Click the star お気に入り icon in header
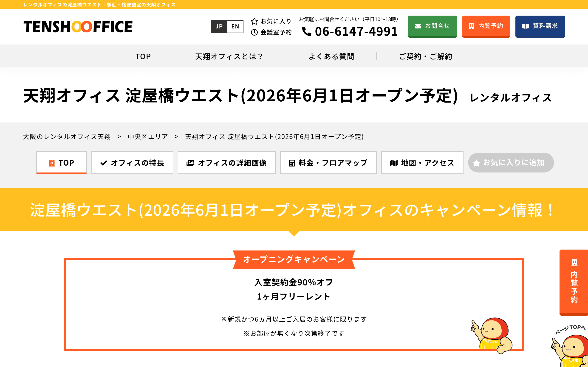Image resolution: width=588 pixels, height=367 pixels. (x=254, y=21)
